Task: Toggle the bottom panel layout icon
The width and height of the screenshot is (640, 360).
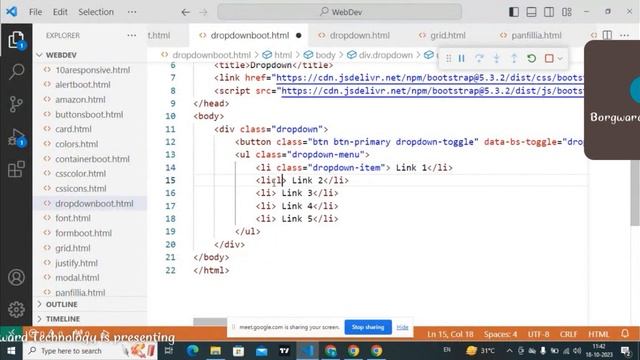Action: (531, 12)
